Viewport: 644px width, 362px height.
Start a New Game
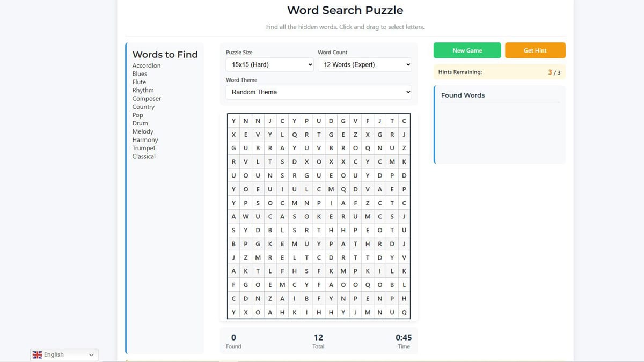click(466, 50)
